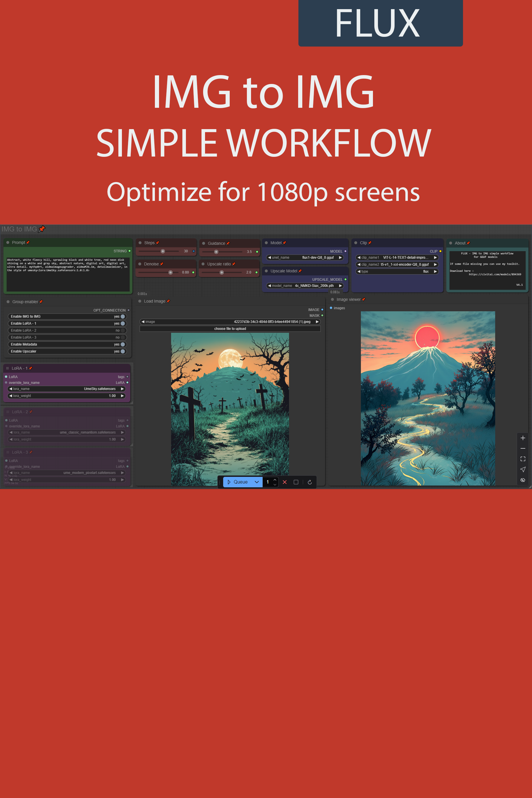Click the Load Image node title

[x=154, y=301]
